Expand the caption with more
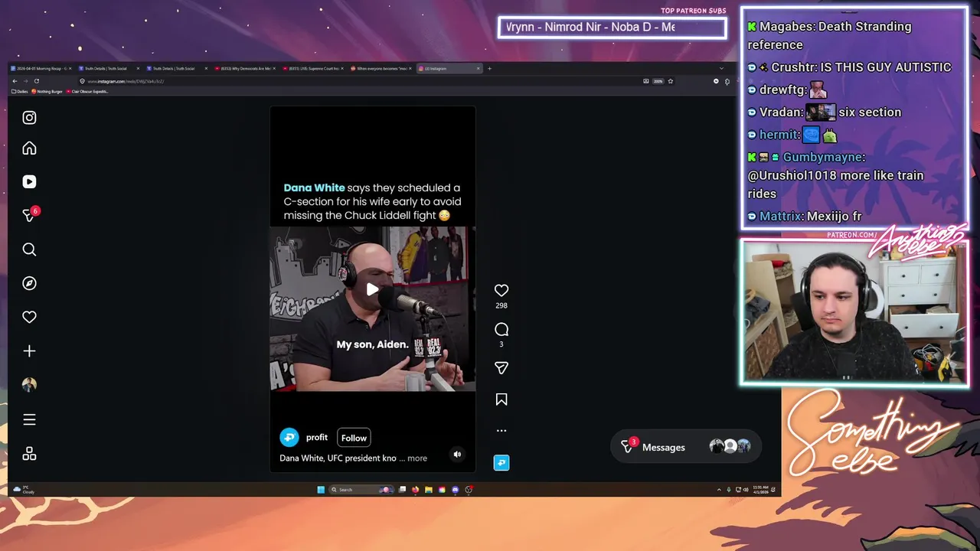980x551 pixels. [417, 458]
